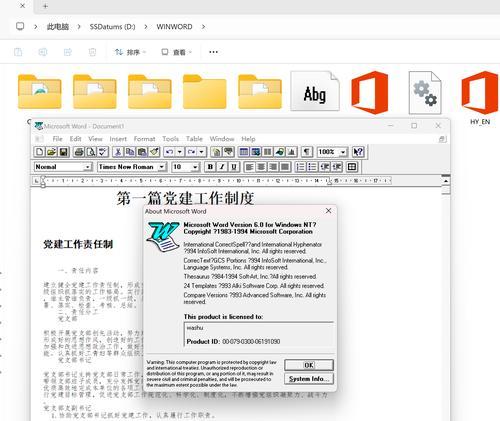Image resolution: width=500 pixels, height=421 pixels.
Task: Redo the last undone action in Word
Action: (x=191, y=152)
